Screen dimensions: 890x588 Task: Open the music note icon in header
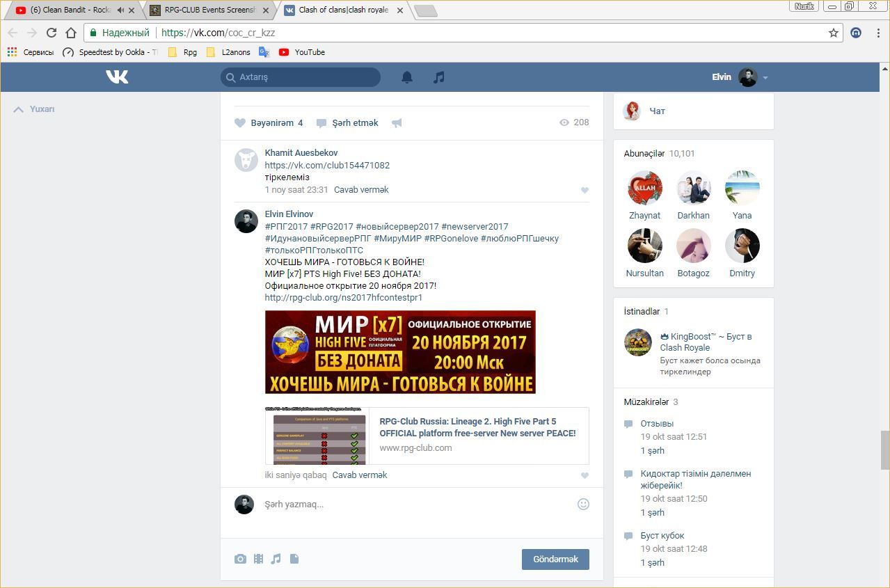438,77
